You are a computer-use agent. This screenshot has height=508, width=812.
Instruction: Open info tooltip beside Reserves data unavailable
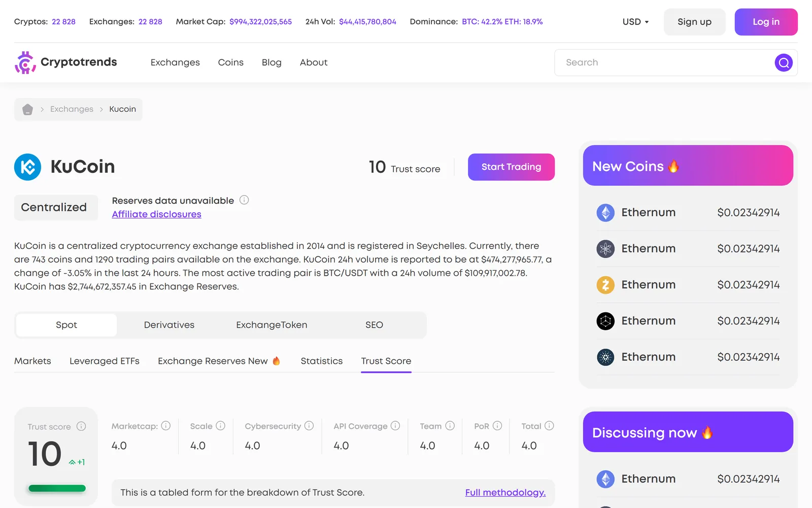tap(244, 200)
